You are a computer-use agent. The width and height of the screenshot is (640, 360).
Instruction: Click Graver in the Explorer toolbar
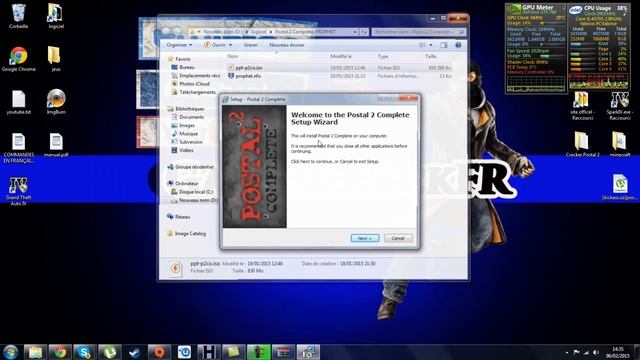[x=251, y=45]
